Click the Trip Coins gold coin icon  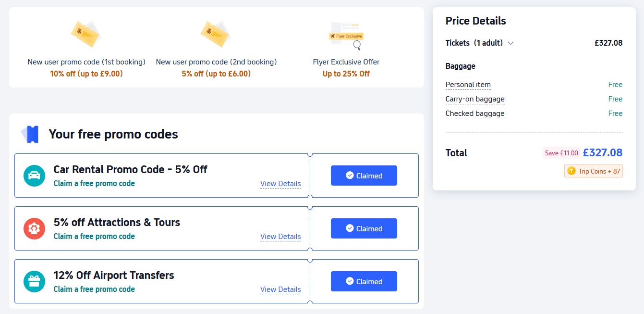click(571, 171)
